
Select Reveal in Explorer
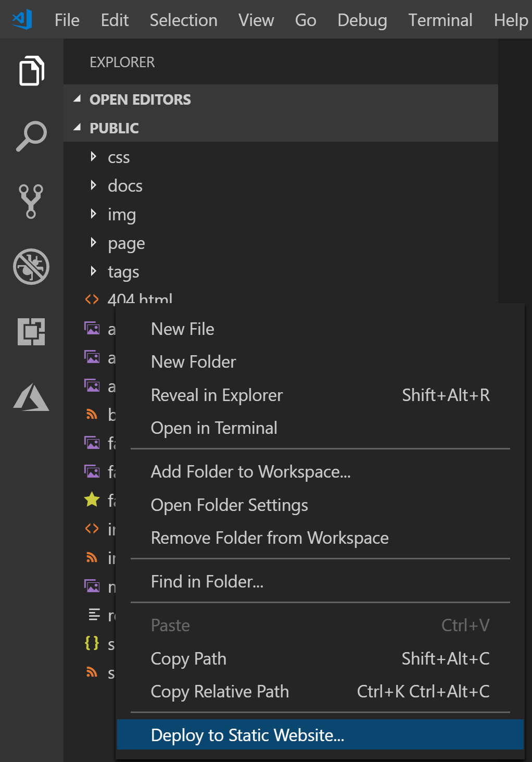(x=320, y=395)
